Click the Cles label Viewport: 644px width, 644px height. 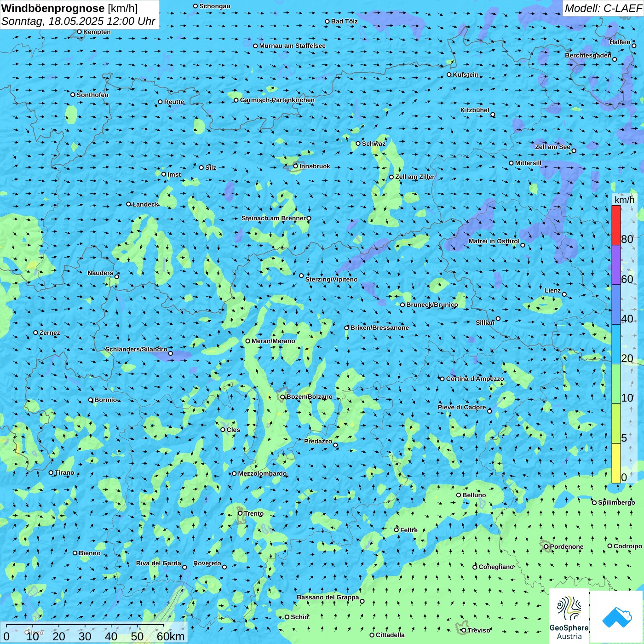233,430
